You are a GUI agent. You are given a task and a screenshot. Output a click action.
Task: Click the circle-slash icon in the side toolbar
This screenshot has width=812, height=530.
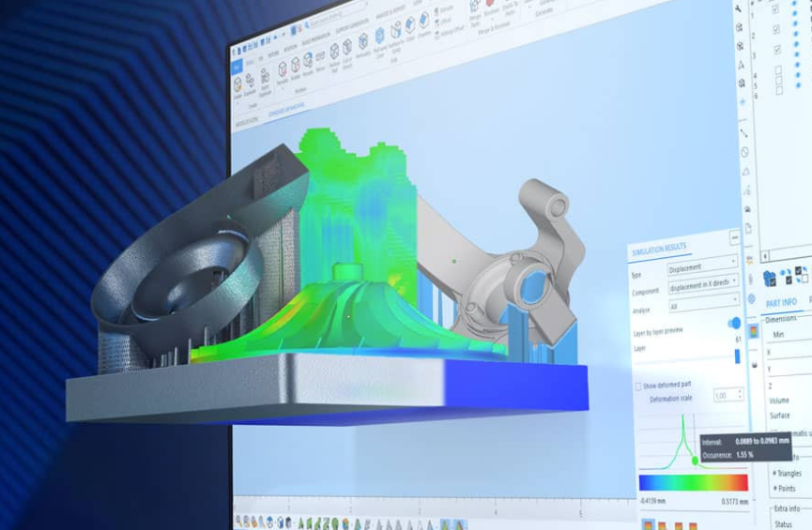pos(744,152)
